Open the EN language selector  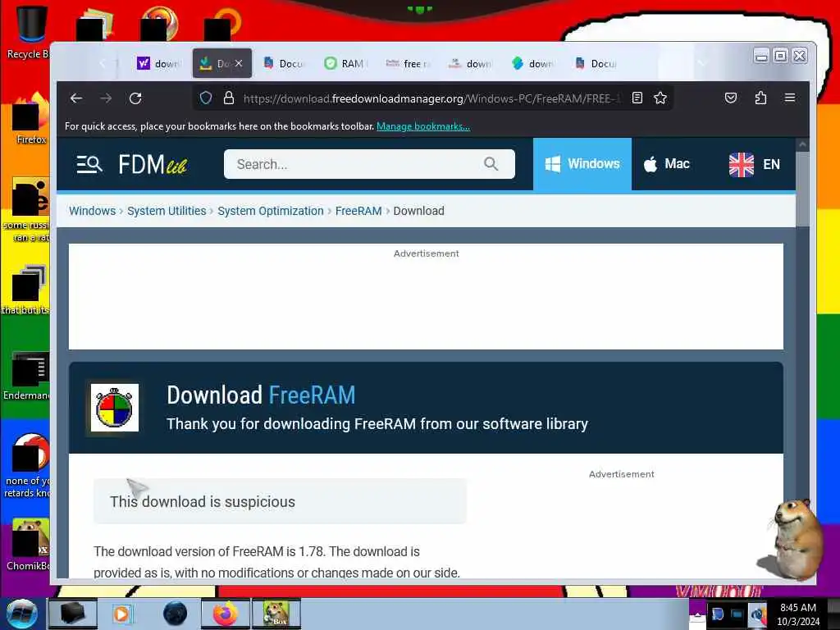pyautogui.click(x=755, y=164)
